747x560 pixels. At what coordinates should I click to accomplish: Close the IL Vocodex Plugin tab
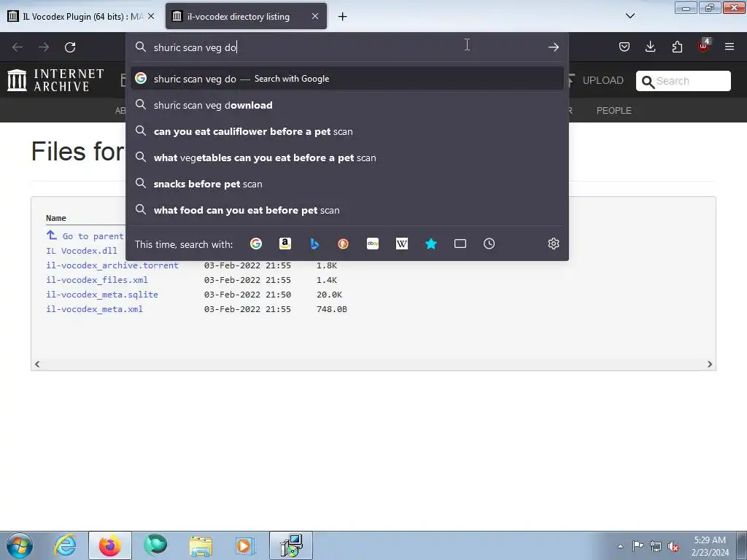coord(151,16)
